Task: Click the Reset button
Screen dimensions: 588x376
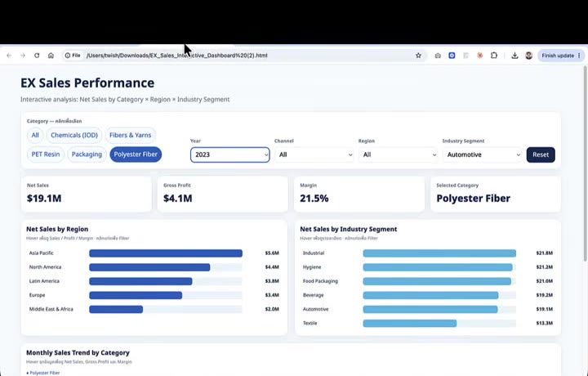Action: 541,154
